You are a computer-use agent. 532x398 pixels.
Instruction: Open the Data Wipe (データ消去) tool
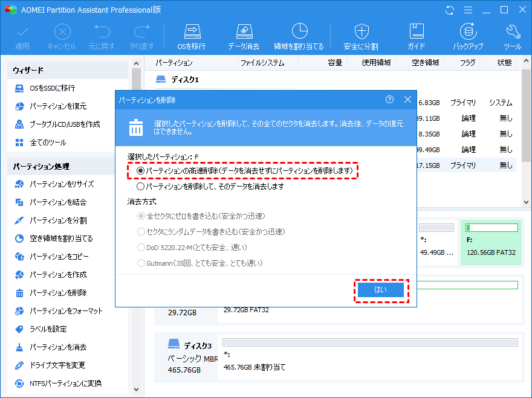click(x=244, y=37)
